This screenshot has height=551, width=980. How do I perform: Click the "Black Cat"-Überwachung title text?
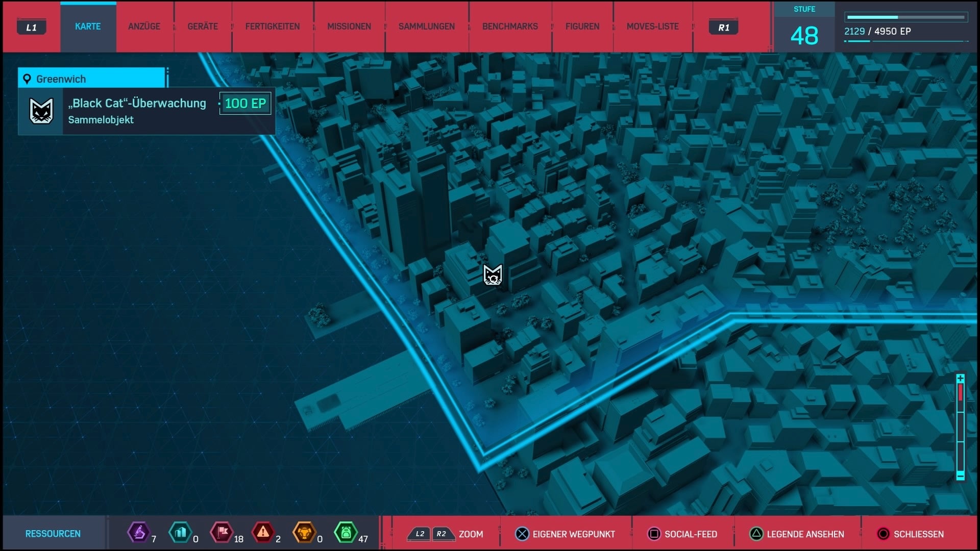tap(137, 103)
